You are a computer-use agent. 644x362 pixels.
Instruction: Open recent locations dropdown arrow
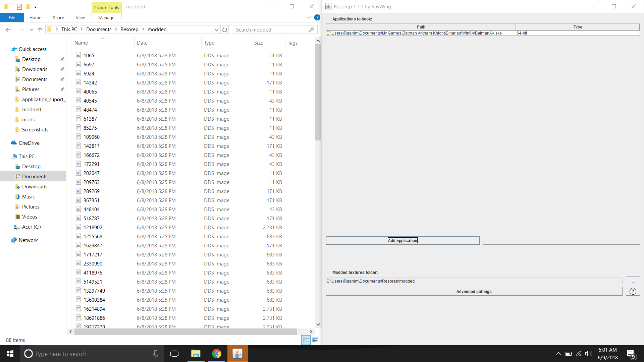coord(31,29)
